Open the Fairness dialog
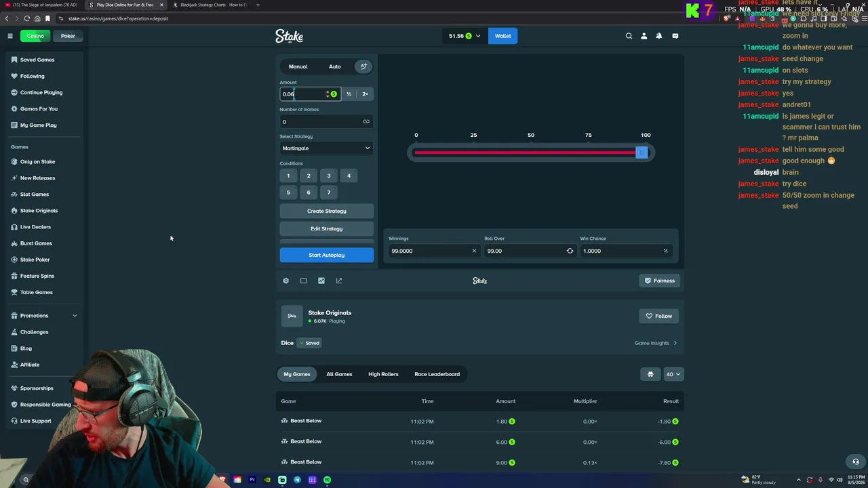This screenshot has height=488, width=868. [x=659, y=281]
